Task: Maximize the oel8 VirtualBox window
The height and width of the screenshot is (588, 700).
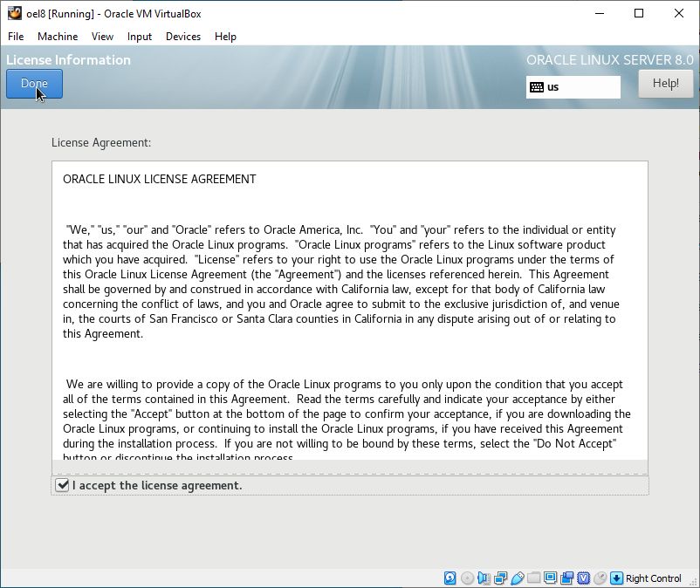Action: point(639,13)
